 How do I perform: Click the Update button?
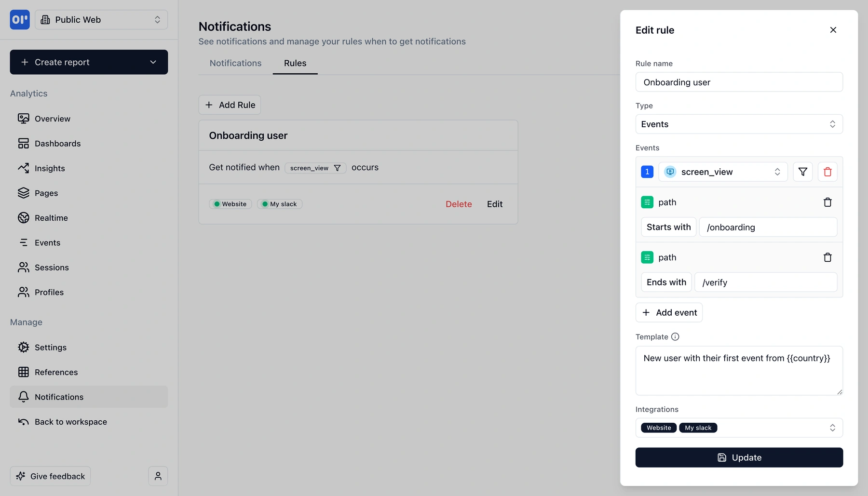click(x=739, y=457)
